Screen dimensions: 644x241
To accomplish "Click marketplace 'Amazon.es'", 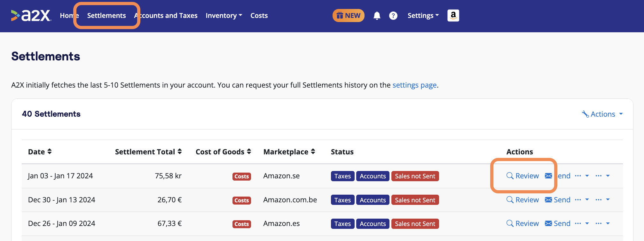I will point(281,223).
